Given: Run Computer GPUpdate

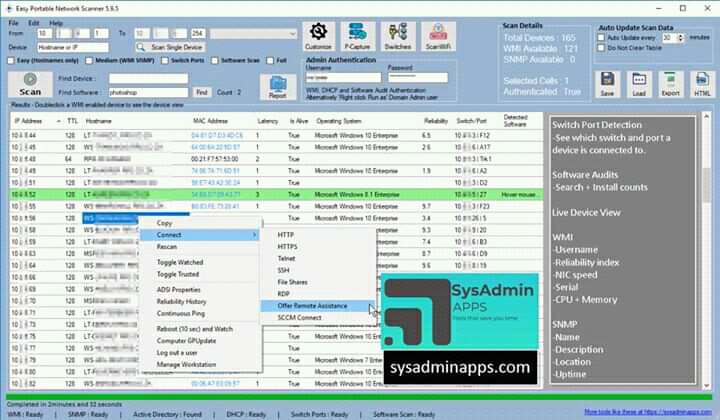Looking at the screenshot, I should (x=200, y=341).
